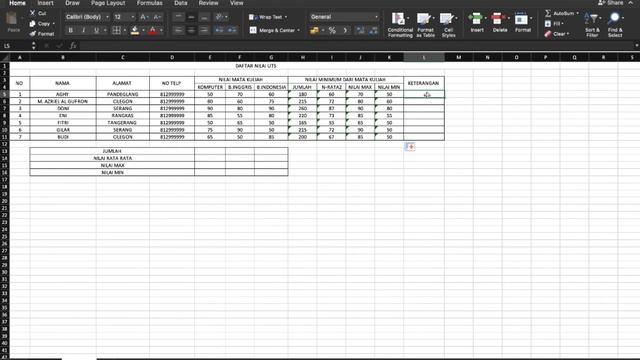Image resolution: width=640 pixels, height=360 pixels.
Task: Decrease the indent
Action: (x=219, y=30)
